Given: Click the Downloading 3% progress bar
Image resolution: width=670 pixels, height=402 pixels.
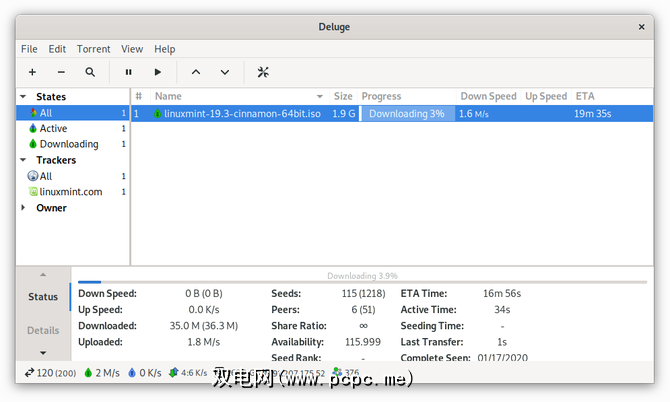Looking at the screenshot, I should click(x=407, y=114).
